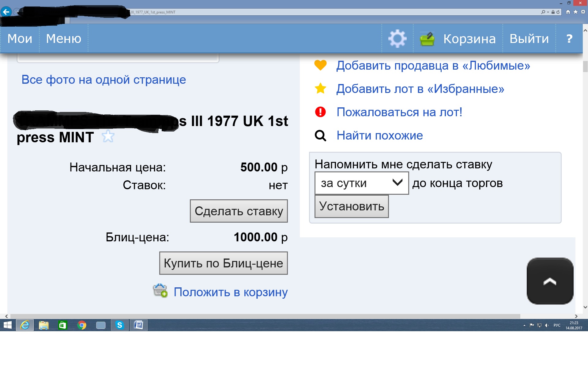Expand the 'за сутки' reminder dropdown
The height and width of the screenshot is (368, 588).
(x=361, y=183)
